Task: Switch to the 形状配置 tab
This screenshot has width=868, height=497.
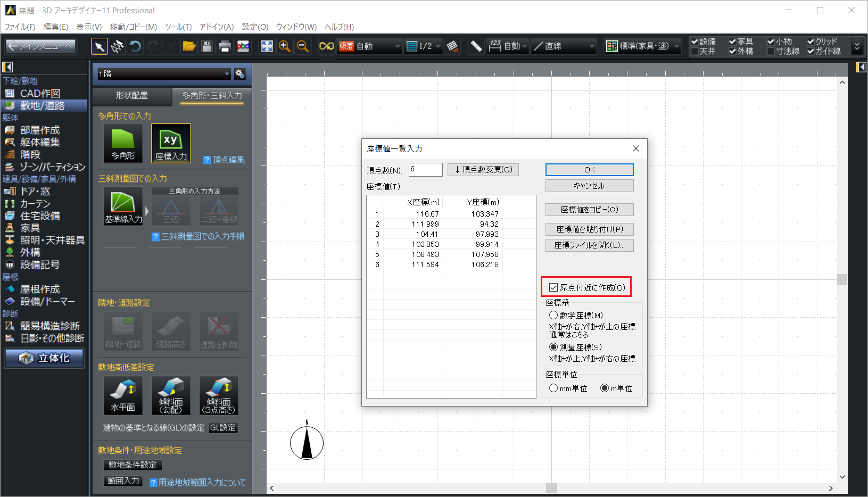Action: pyautogui.click(x=132, y=96)
